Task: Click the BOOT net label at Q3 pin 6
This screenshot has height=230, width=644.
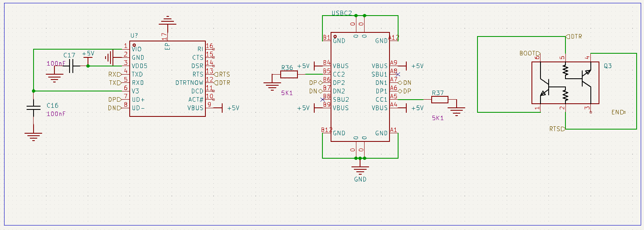Action: tap(530, 53)
